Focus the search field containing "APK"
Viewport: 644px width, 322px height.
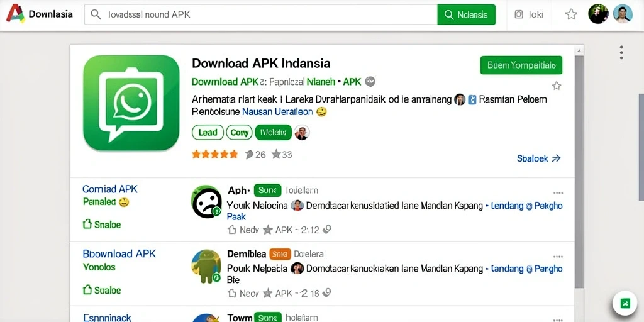point(261,15)
